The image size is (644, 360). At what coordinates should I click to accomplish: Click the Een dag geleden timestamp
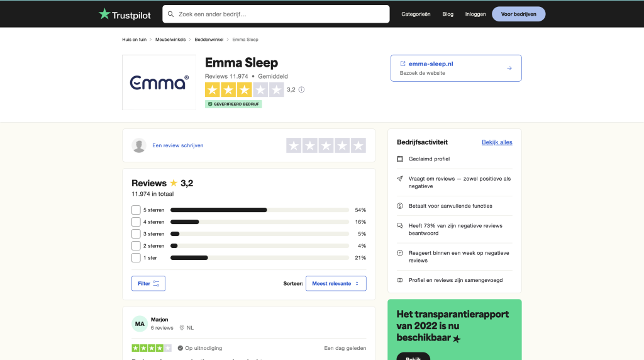(x=345, y=348)
